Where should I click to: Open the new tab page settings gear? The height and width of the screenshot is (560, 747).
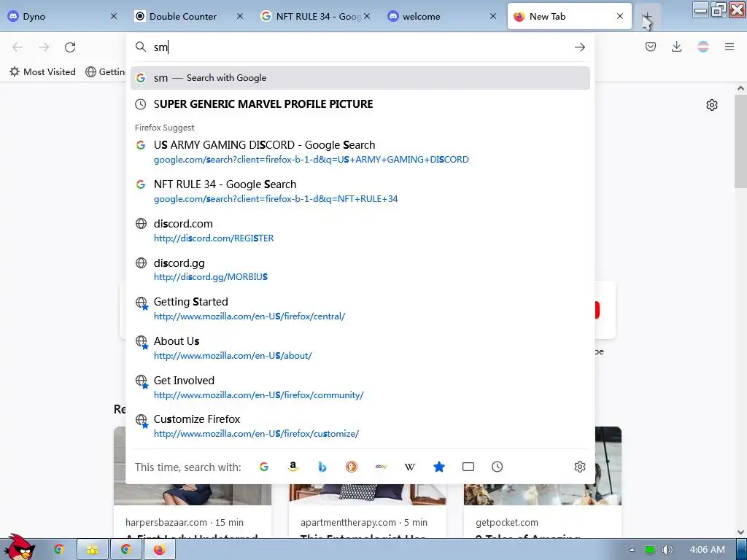712,105
